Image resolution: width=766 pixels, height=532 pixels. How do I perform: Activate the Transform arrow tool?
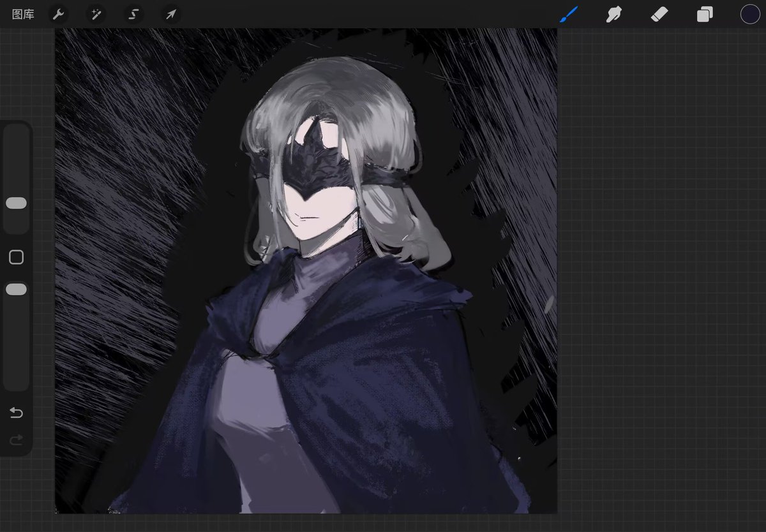[170, 14]
